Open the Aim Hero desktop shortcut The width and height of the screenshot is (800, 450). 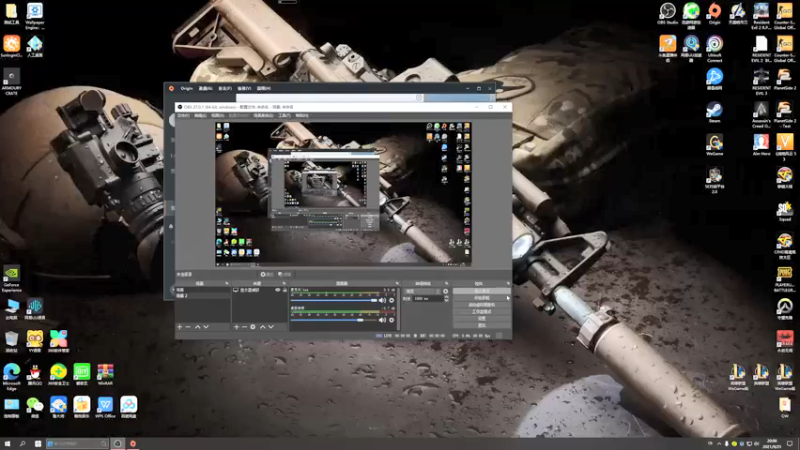click(761, 145)
